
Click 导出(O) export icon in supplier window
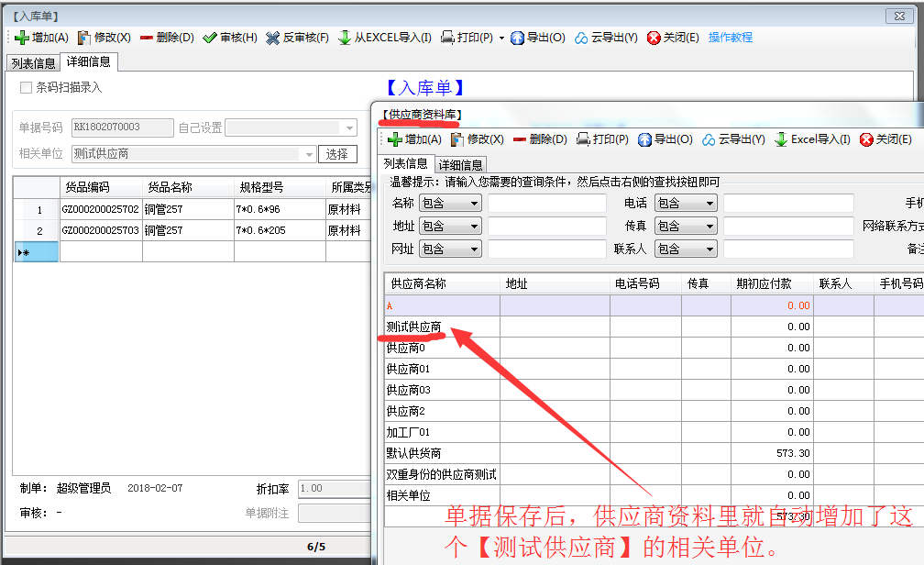(644, 139)
